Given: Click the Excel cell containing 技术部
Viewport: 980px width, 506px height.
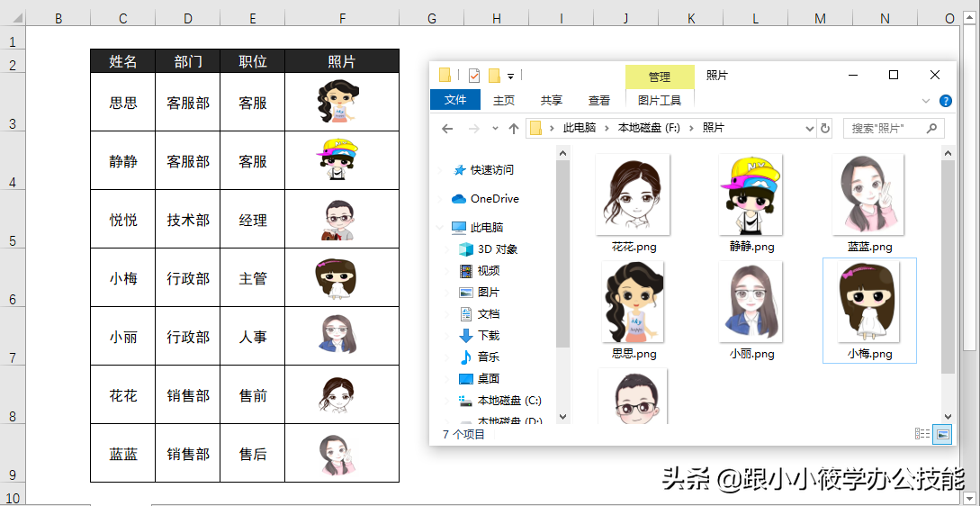Looking at the screenshot, I should pos(187,220).
